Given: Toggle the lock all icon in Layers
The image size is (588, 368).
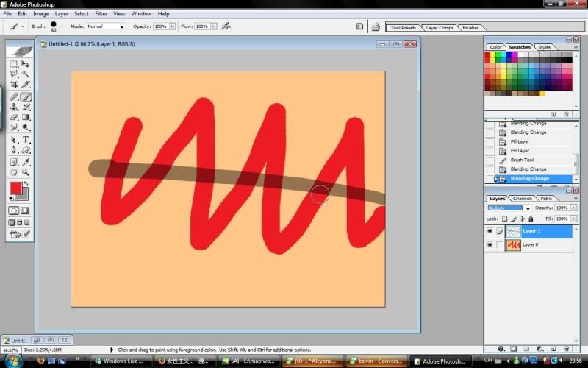Looking at the screenshot, I should [x=531, y=219].
